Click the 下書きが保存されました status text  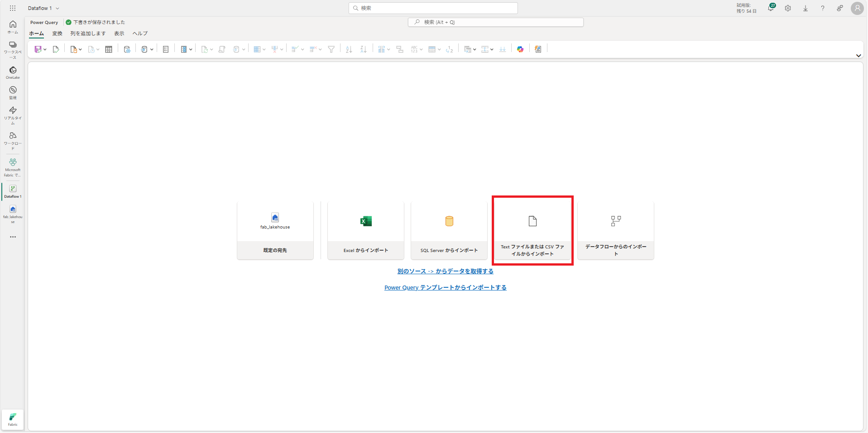(99, 22)
